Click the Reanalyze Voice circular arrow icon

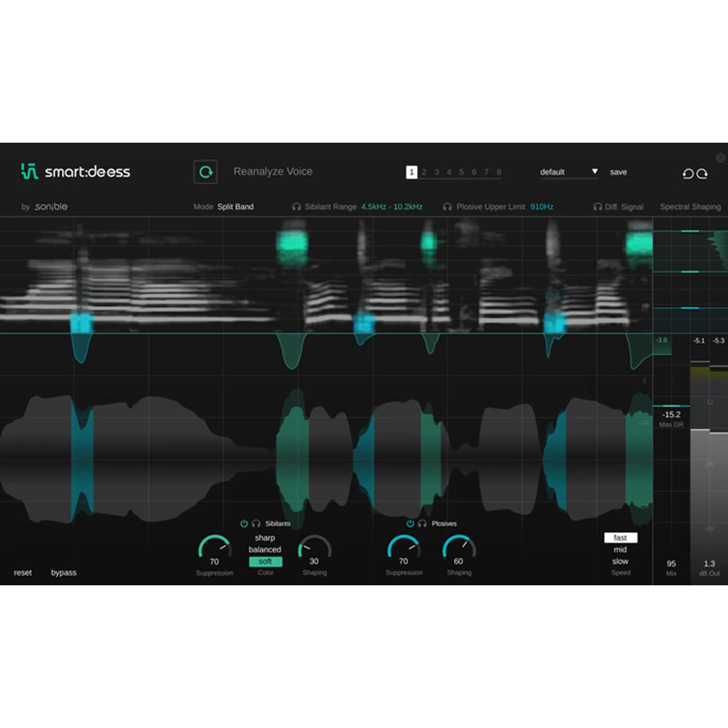(205, 172)
